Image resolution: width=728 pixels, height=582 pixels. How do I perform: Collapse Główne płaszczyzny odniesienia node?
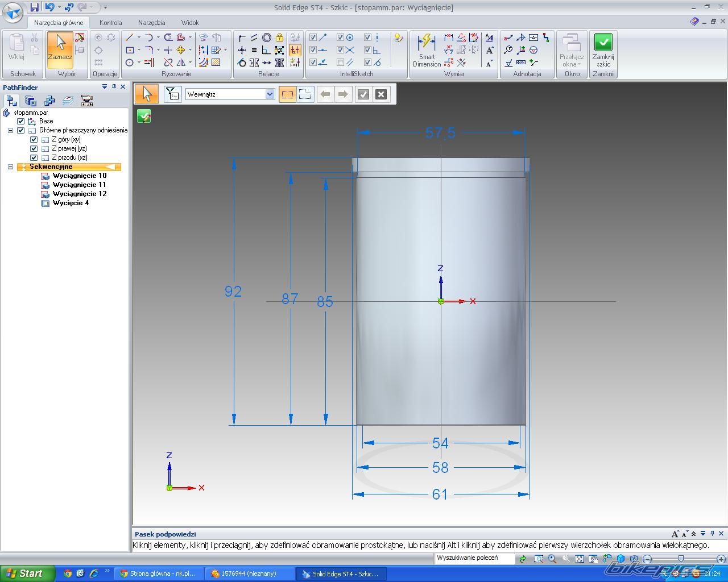coord(10,130)
